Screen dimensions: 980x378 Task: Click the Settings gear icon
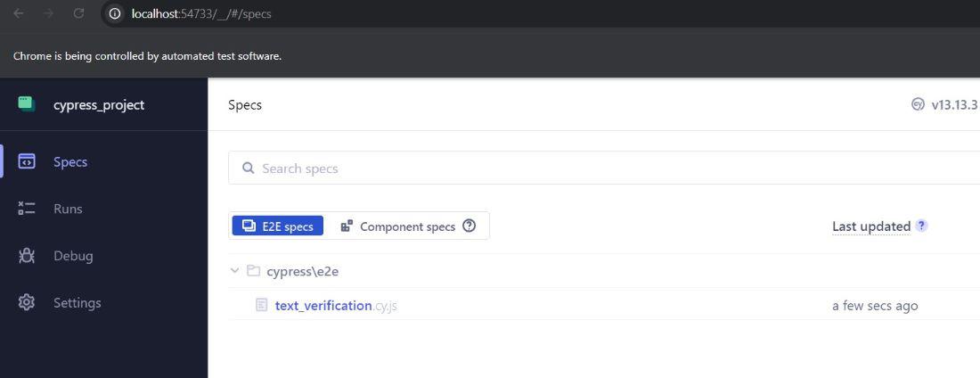point(27,302)
